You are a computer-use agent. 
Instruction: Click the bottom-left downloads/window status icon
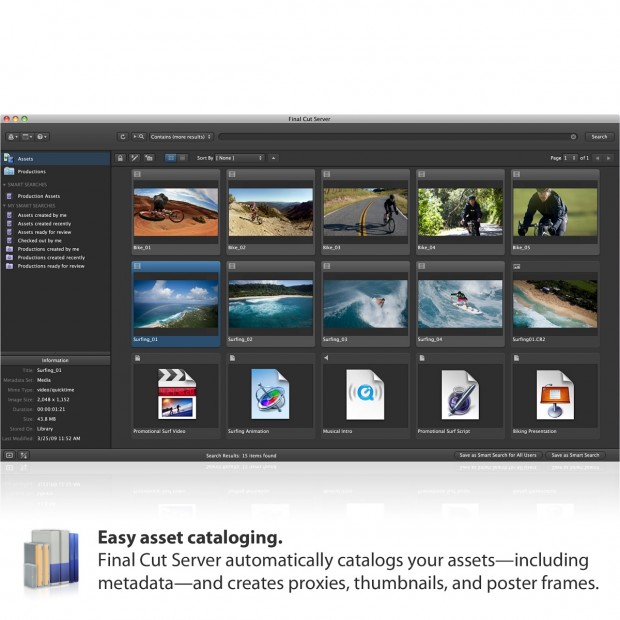tap(9, 456)
